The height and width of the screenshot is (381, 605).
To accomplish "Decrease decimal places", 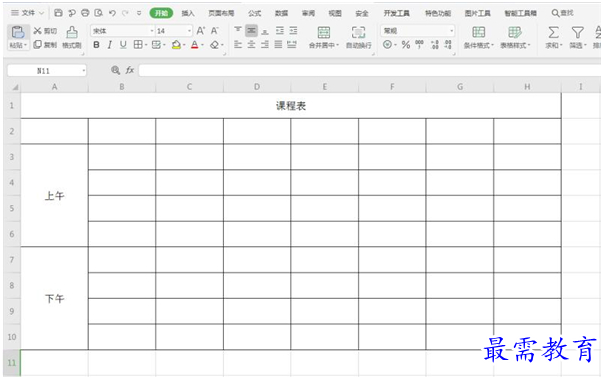I will click(448, 45).
